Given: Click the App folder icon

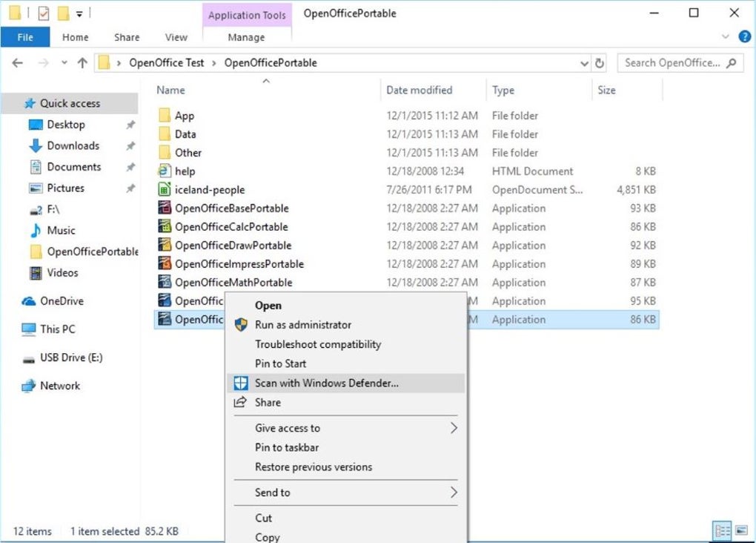Looking at the screenshot, I should click(x=165, y=116).
